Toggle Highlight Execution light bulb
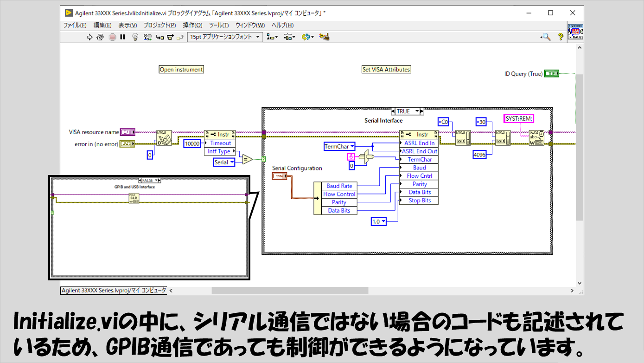 pos(135,37)
